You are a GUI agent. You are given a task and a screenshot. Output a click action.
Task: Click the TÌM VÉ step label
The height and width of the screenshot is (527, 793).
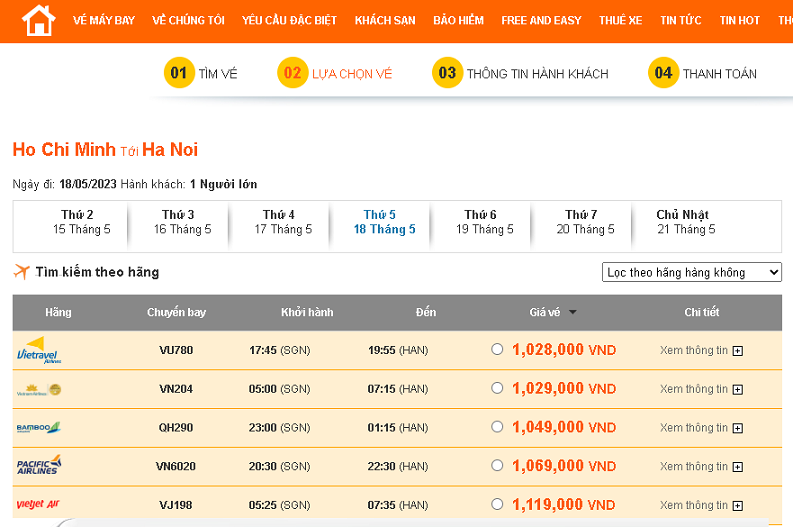click(x=217, y=74)
